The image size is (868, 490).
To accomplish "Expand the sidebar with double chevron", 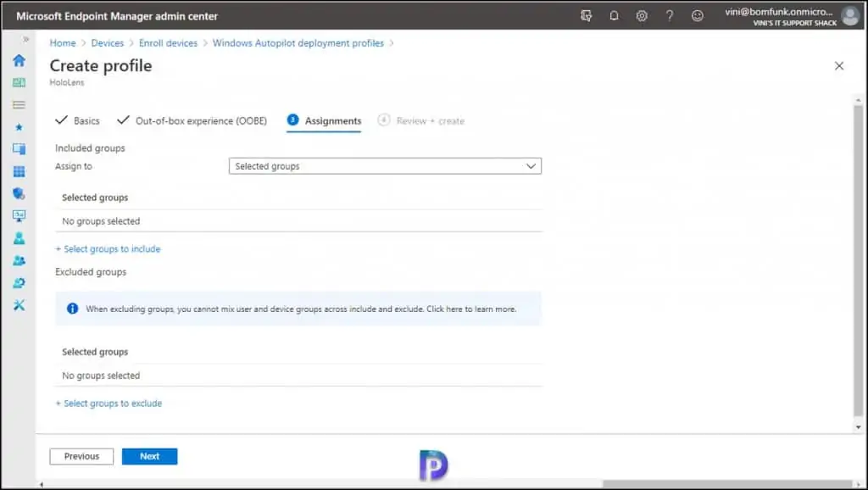I will (25, 39).
